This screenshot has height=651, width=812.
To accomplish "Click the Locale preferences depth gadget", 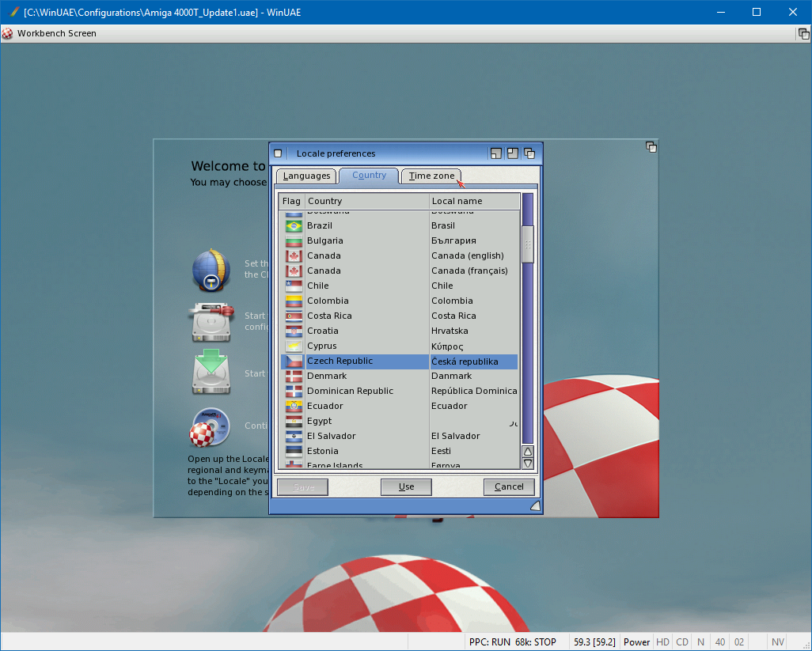I will point(529,153).
